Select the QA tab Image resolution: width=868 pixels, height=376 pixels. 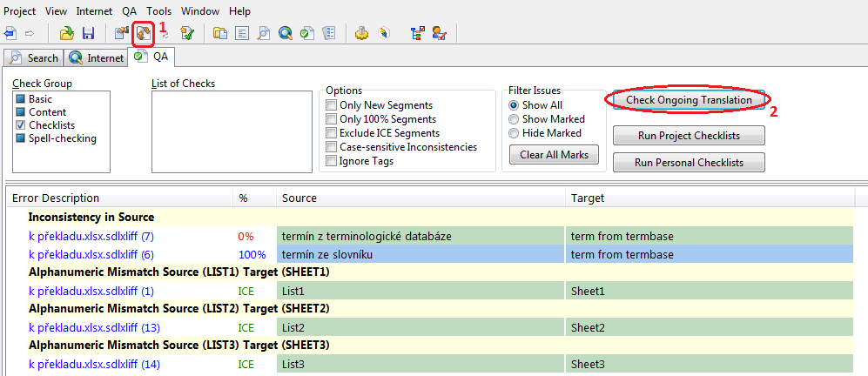(x=151, y=57)
